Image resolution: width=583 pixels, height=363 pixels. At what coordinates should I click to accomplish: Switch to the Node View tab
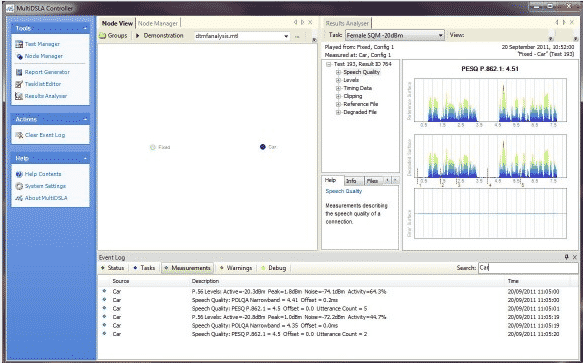coord(117,23)
